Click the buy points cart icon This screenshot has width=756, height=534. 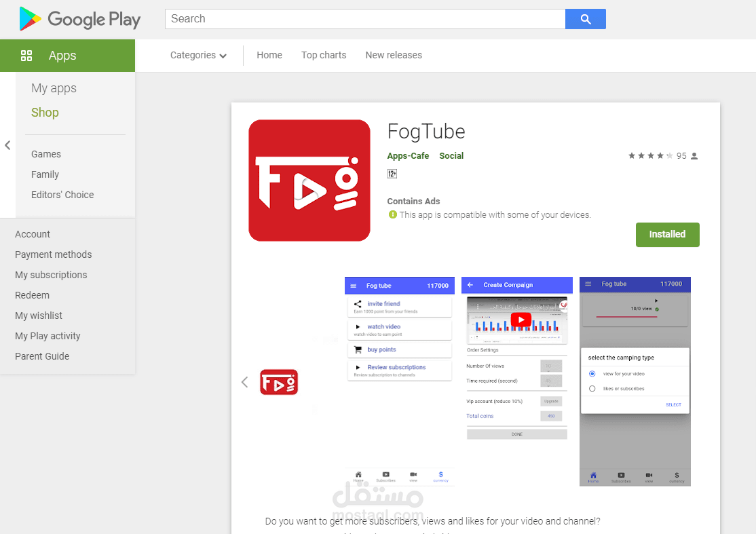[x=358, y=349]
